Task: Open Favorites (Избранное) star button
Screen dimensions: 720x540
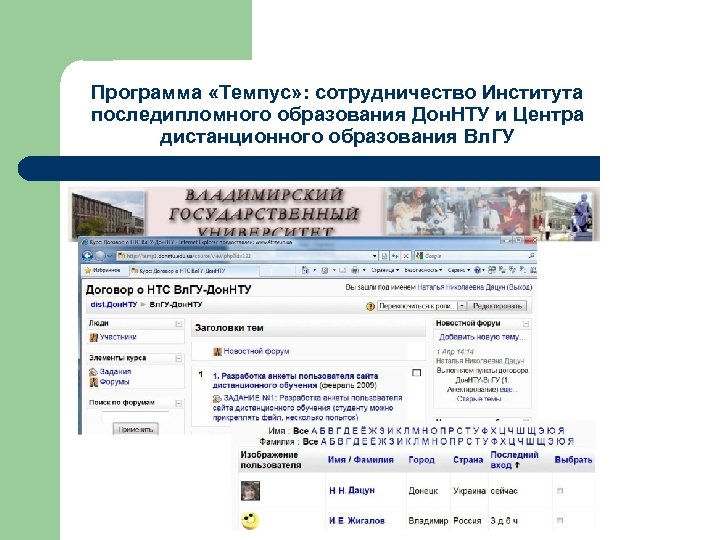Action: (x=103, y=270)
